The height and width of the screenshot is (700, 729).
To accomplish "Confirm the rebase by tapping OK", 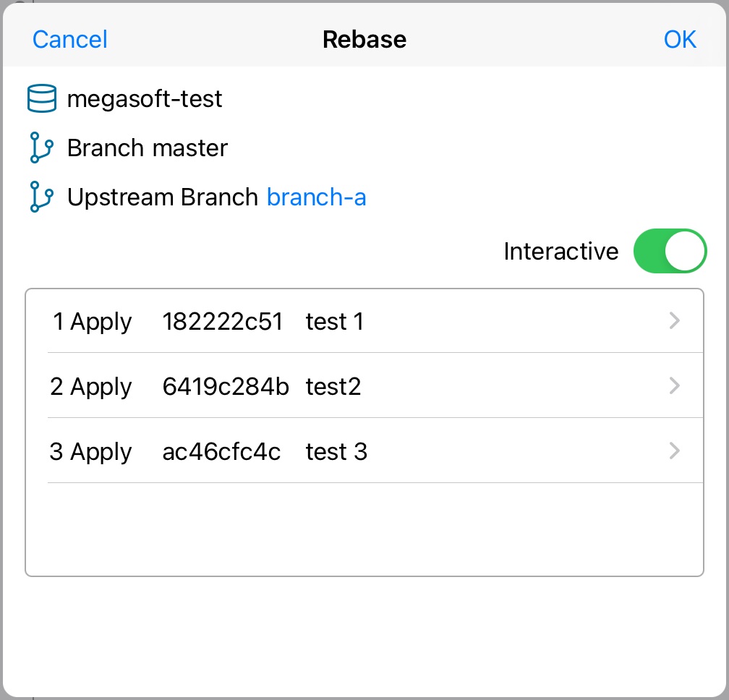I will (x=680, y=40).
